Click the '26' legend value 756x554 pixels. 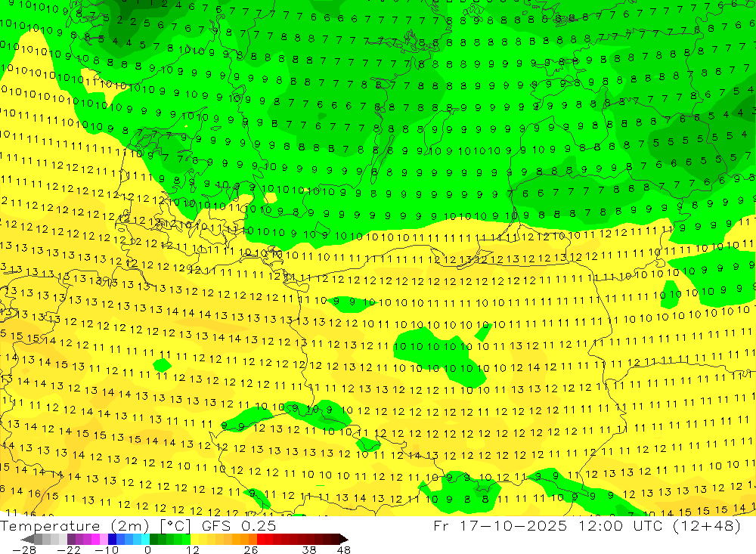(x=251, y=549)
